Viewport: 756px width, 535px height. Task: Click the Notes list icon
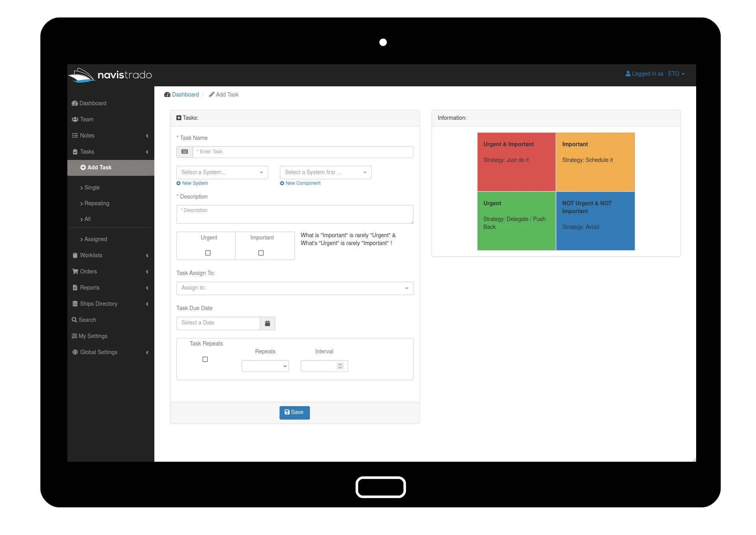pyautogui.click(x=75, y=136)
